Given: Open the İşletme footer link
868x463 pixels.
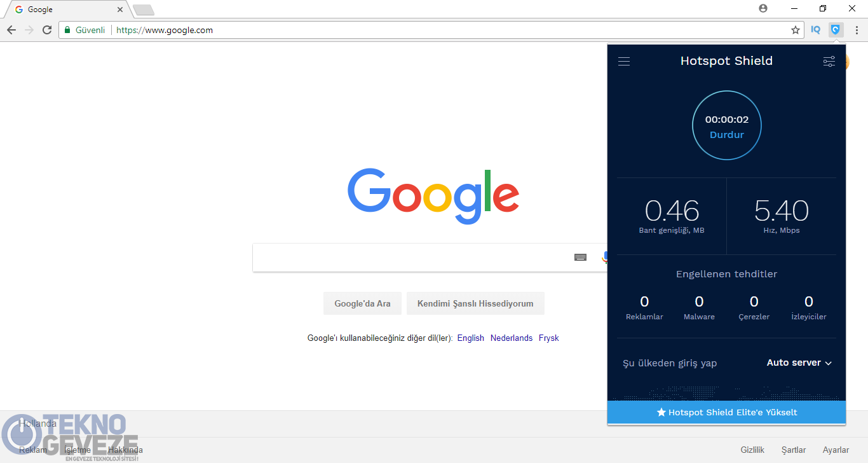Looking at the screenshot, I should tap(78, 450).
